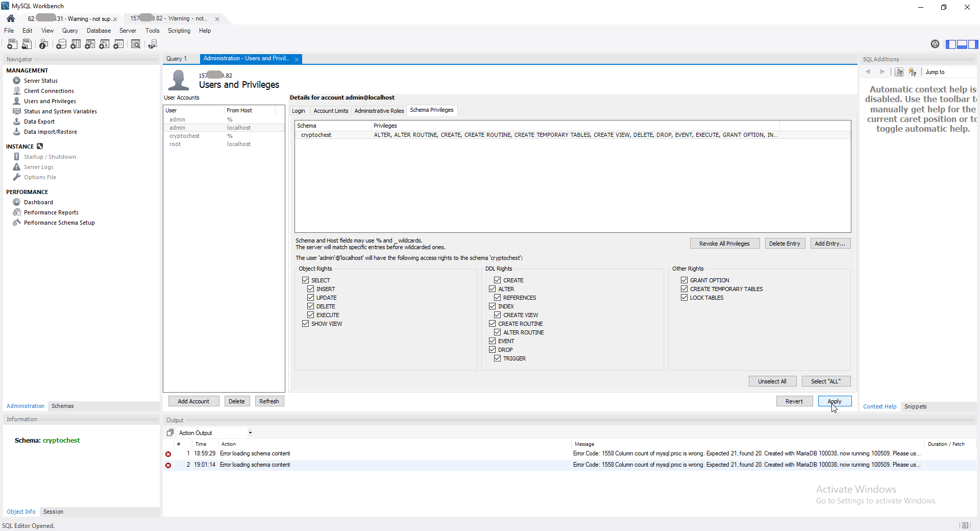Open the Action Output dropdown

(250, 433)
